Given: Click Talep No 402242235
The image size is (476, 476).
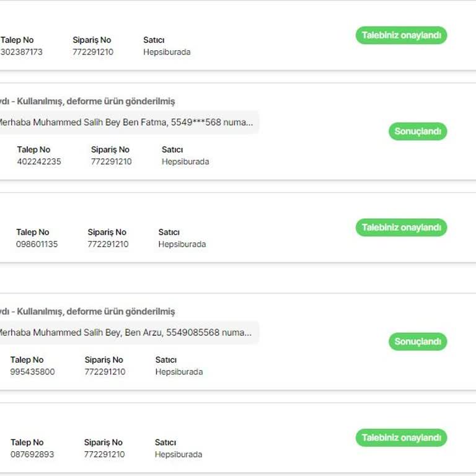Looking at the screenshot, I should [x=39, y=162].
